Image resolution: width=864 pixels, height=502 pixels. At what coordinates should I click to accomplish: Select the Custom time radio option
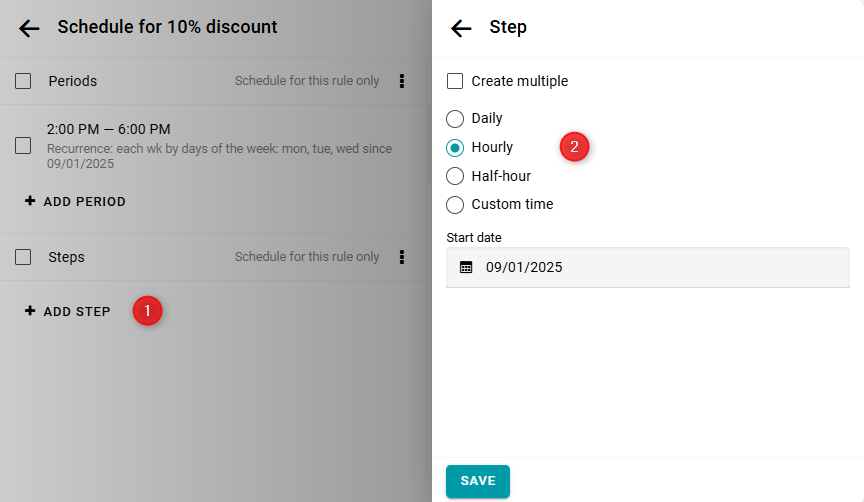click(x=455, y=204)
